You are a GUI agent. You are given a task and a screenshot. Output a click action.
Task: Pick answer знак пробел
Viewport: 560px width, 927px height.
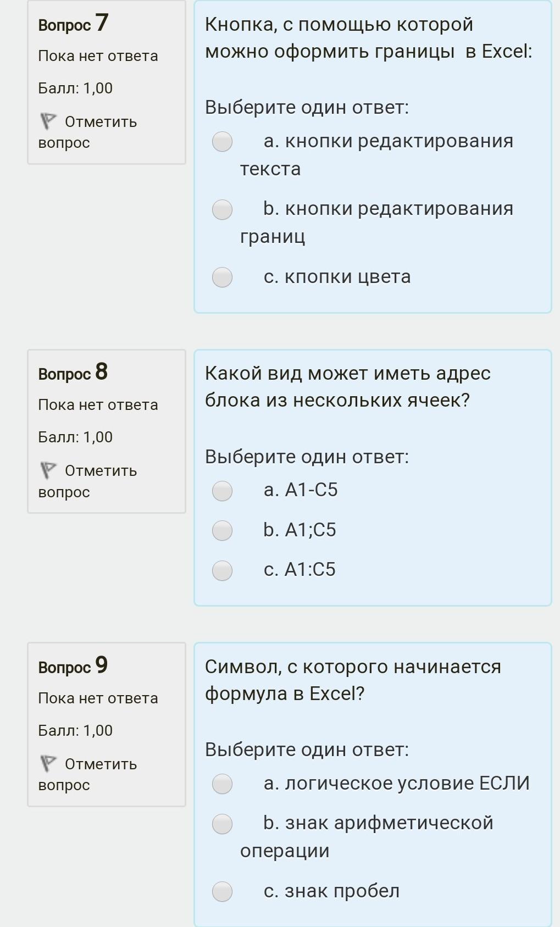pyautogui.click(x=222, y=891)
